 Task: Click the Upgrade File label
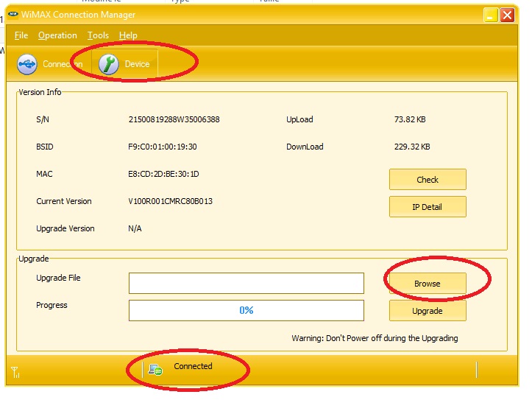click(x=58, y=278)
